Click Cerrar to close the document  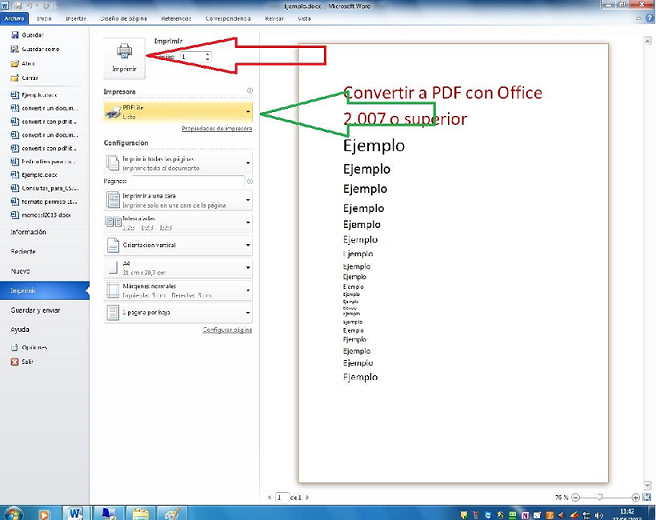pos(30,78)
